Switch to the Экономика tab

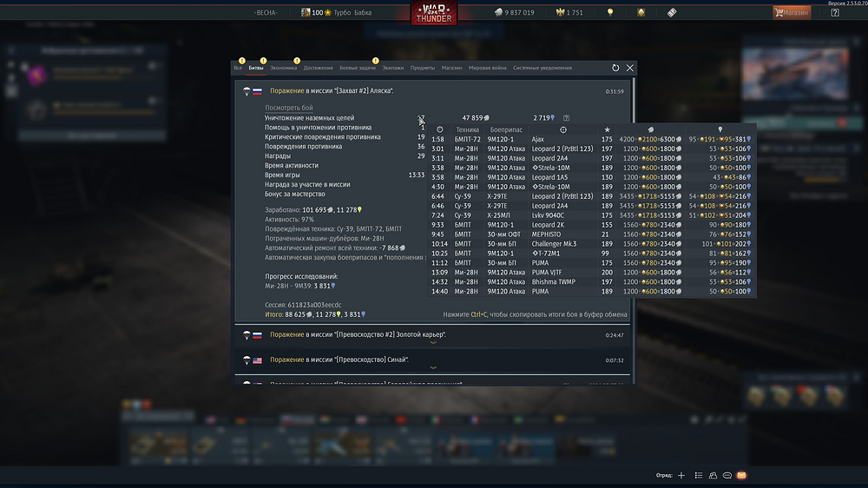283,68
